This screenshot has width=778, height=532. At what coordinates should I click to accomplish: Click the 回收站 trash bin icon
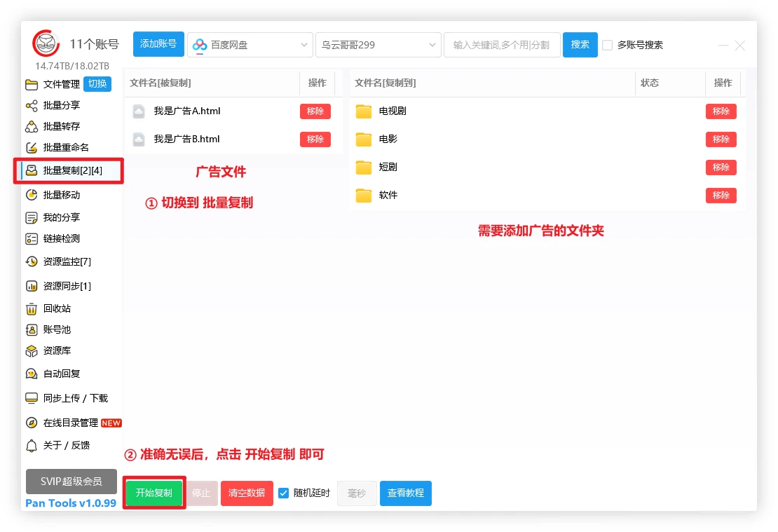[x=32, y=309]
